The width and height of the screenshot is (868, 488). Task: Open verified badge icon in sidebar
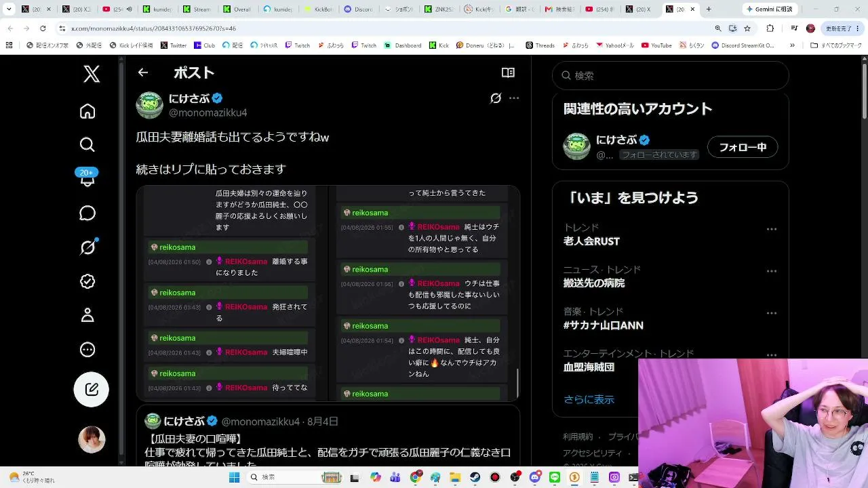(x=87, y=281)
